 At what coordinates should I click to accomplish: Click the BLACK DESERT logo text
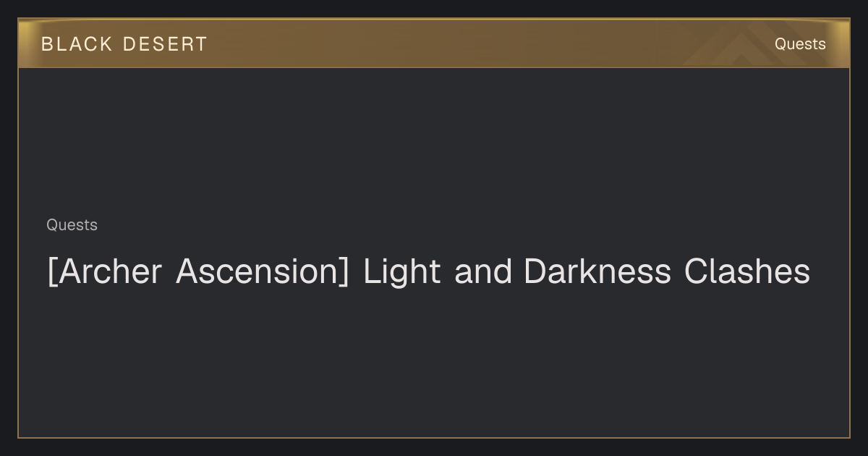pos(124,44)
